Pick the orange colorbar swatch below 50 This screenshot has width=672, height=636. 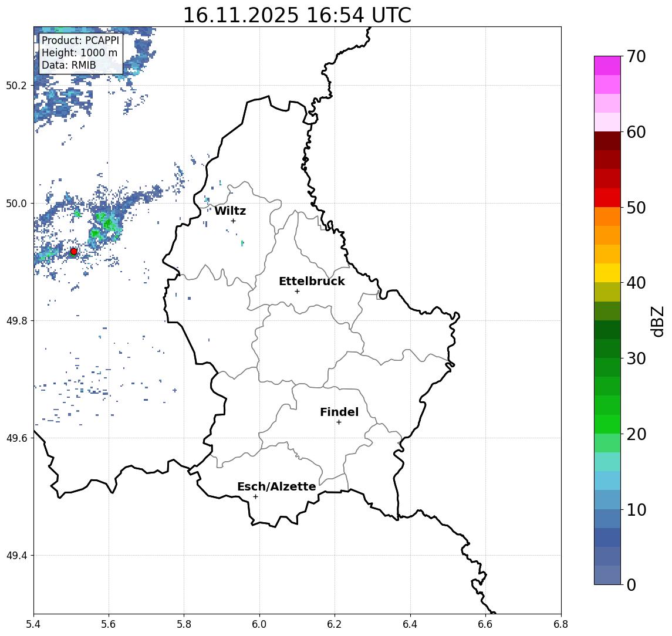[x=607, y=216]
